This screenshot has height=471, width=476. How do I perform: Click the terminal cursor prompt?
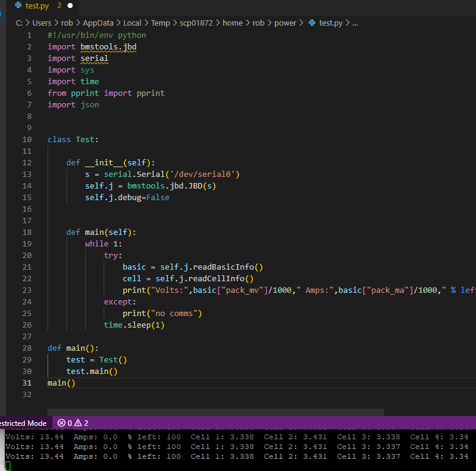click(7, 466)
